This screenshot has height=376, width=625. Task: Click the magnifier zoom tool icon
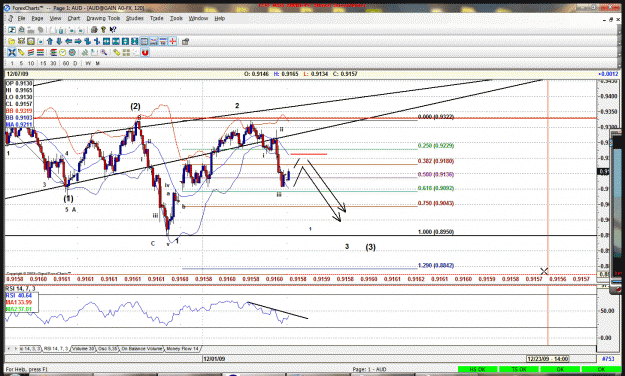click(104, 52)
